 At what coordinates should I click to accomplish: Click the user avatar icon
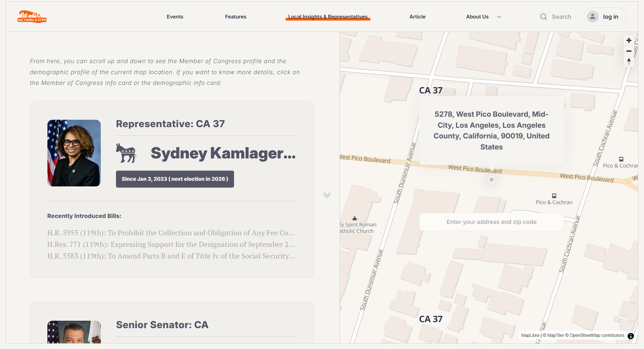tap(592, 17)
